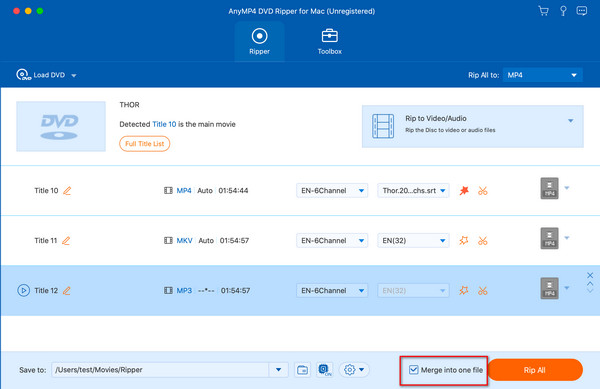This screenshot has height=389, width=600.
Task: Click the Title 10 film strip icon
Action: tap(168, 190)
